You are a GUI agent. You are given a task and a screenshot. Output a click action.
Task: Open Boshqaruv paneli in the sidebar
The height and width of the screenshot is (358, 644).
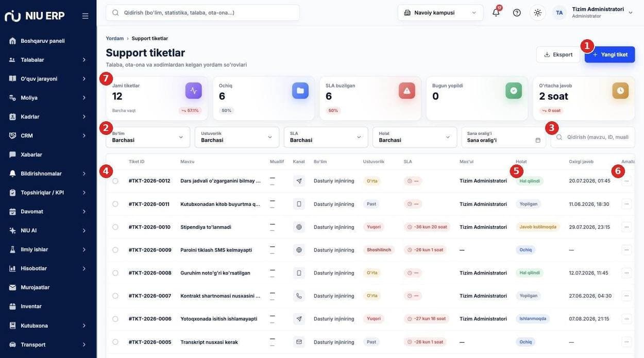(x=48, y=41)
